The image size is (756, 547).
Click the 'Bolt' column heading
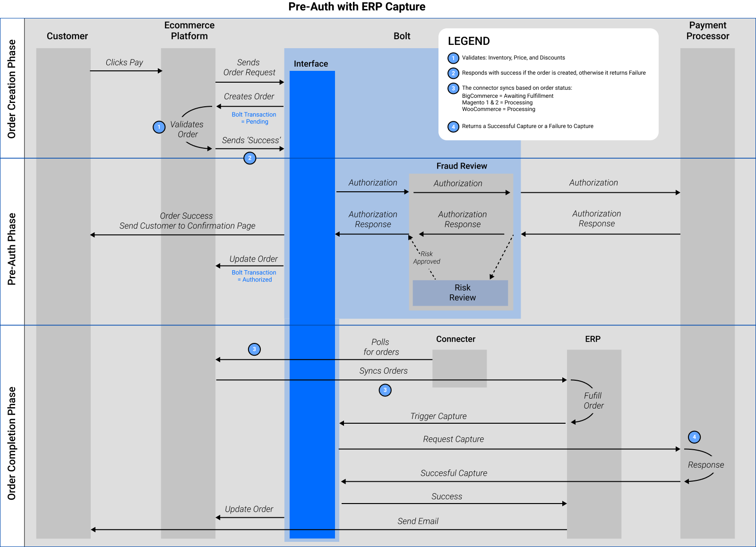click(402, 36)
